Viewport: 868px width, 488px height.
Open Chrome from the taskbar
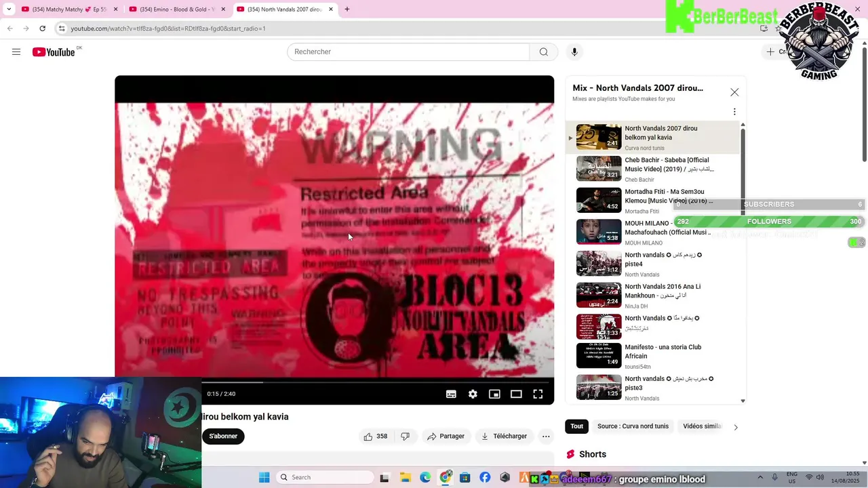tap(446, 477)
